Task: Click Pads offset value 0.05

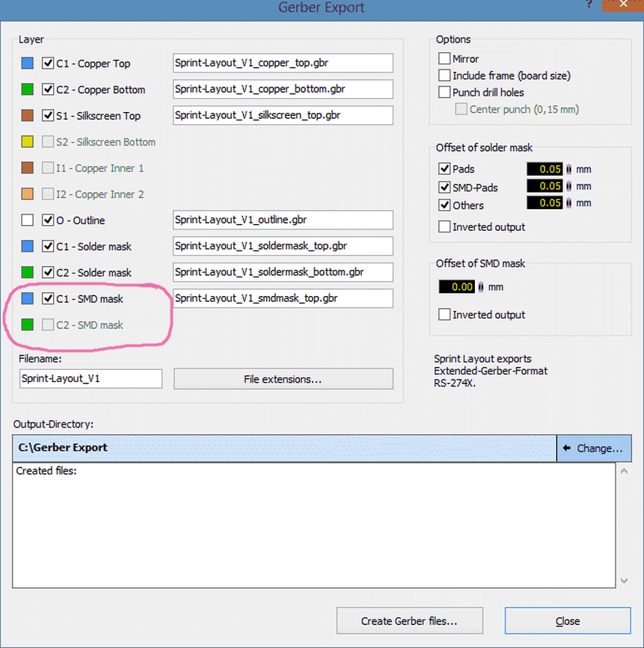Action: pos(545,169)
